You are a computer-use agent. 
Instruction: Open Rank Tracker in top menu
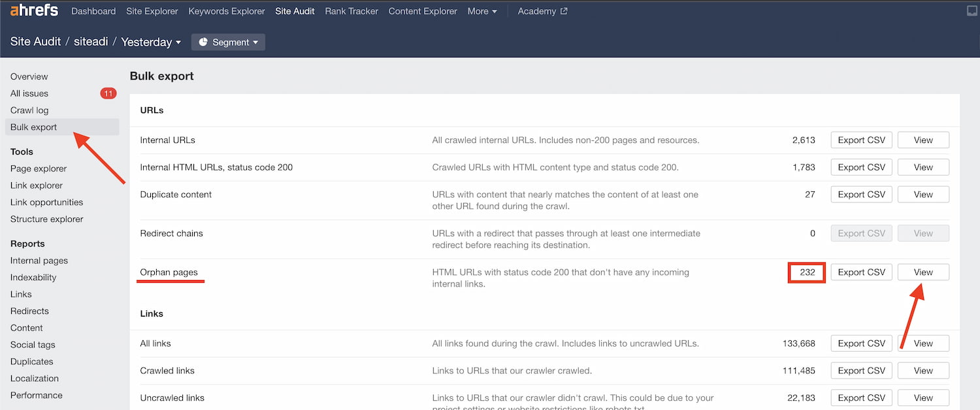click(x=351, y=11)
